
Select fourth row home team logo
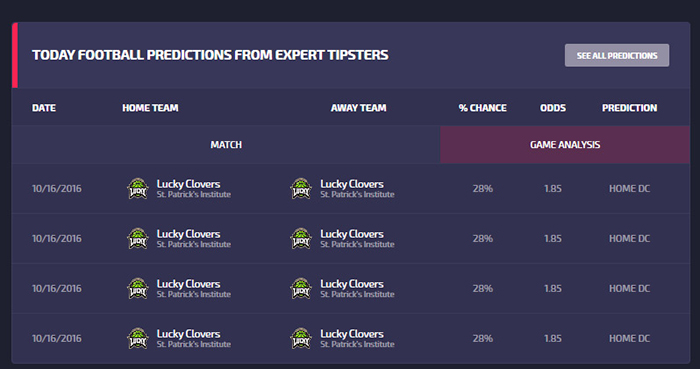(x=138, y=338)
